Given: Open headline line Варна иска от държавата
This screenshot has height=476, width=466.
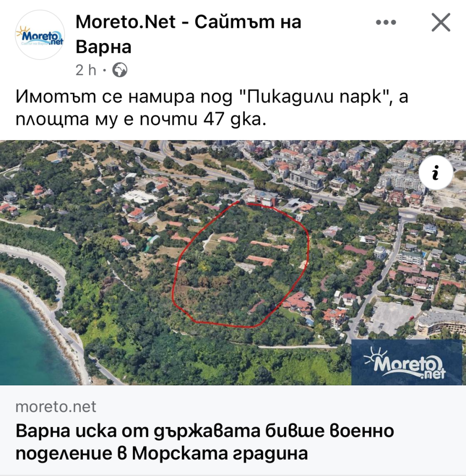Looking at the screenshot, I should click(205, 431).
